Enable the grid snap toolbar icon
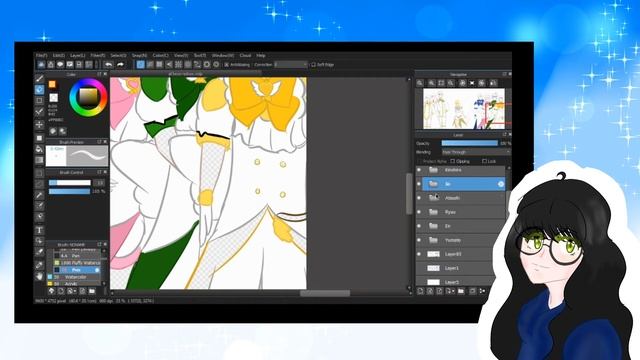Image resolution: width=640 pixels, height=360 pixels. 159,64
